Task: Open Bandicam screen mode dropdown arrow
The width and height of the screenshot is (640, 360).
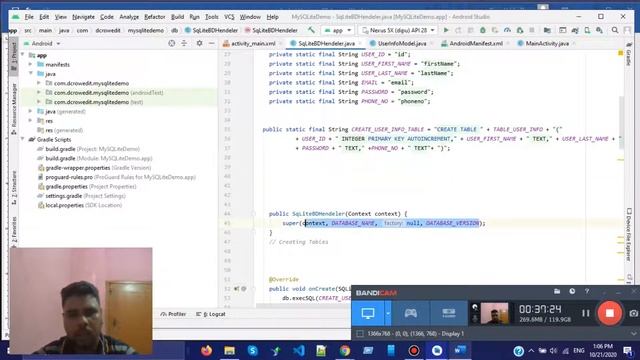Action: pos(388,313)
